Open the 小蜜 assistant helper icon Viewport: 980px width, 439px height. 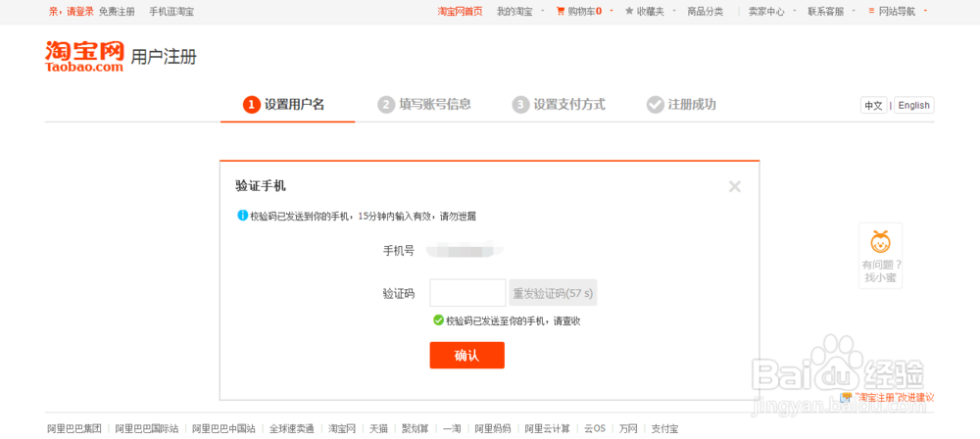880,241
